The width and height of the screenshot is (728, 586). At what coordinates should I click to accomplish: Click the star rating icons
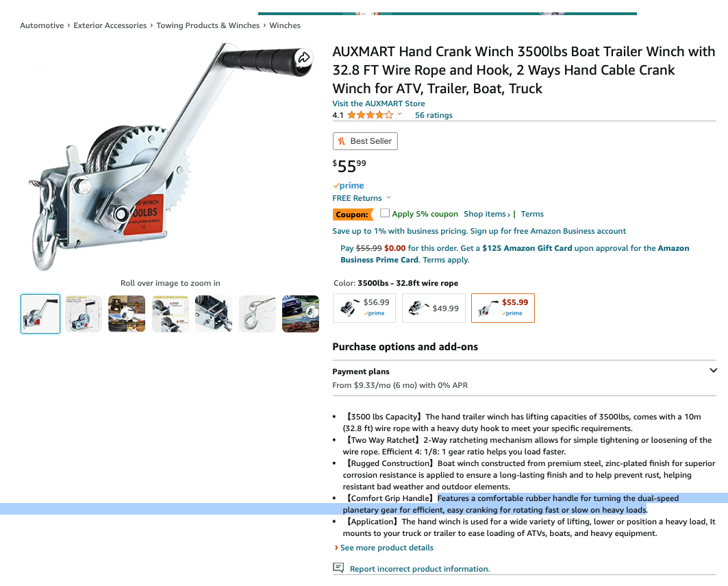[x=370, y=114]
